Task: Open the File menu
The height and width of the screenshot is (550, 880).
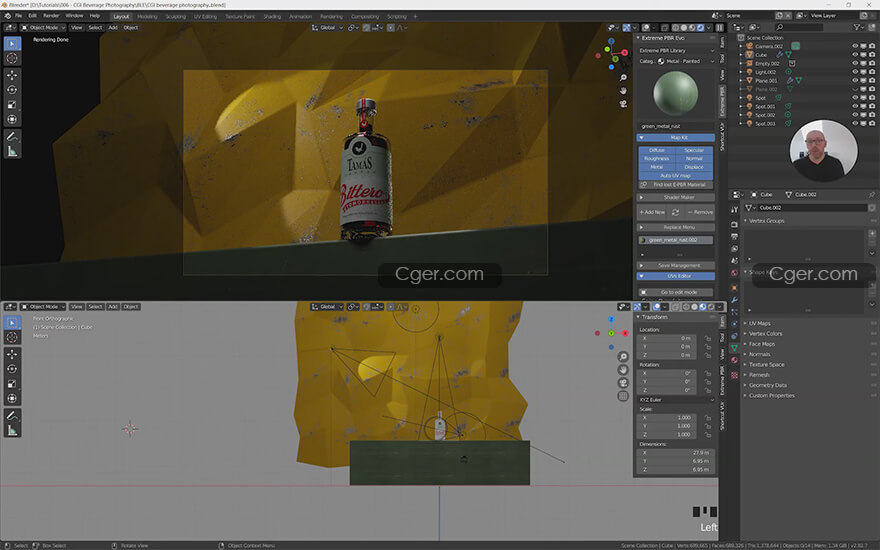Action: (x=19, y=16)
